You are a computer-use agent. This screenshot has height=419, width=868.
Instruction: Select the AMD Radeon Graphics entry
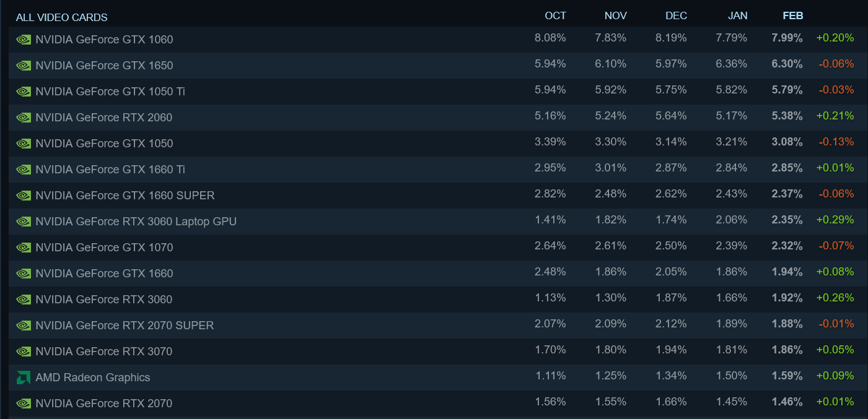(93, 378)
